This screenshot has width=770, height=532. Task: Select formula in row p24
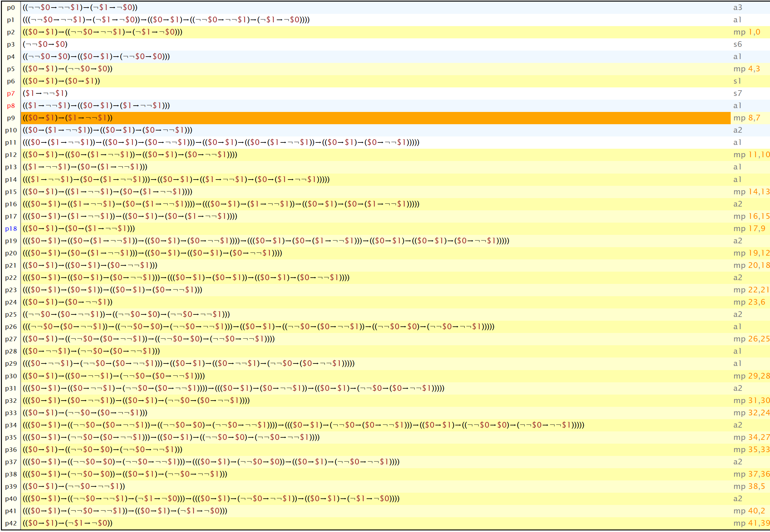[x=68, y=302]
